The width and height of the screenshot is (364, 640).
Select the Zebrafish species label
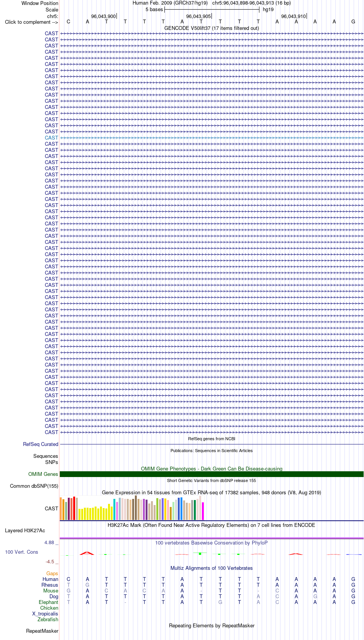click(48, 619)
